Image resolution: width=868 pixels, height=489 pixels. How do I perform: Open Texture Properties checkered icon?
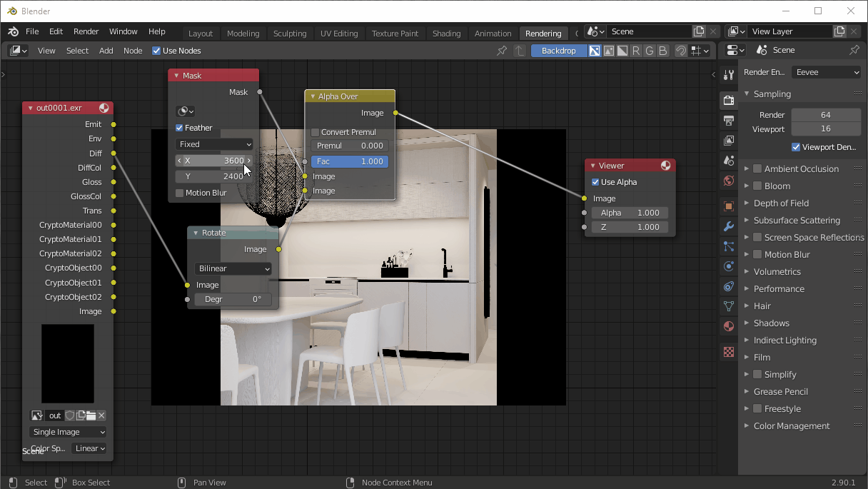(728, 351)
